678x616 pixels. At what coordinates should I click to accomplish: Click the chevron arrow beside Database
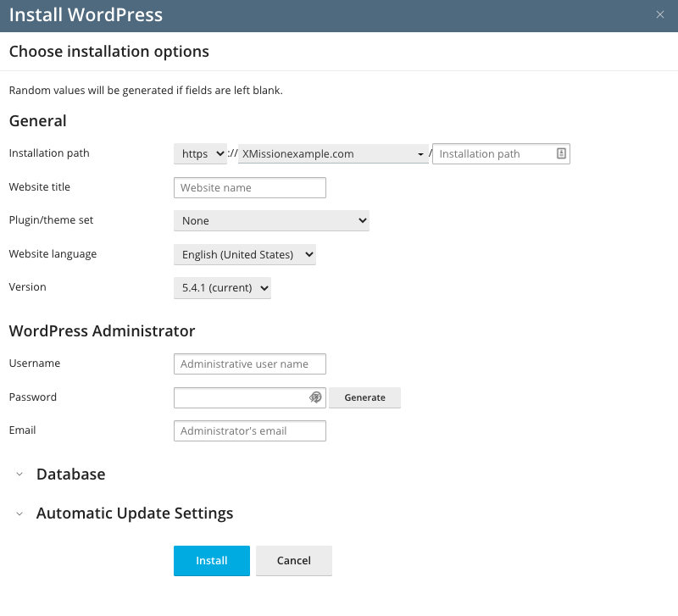tap(19, 474)
